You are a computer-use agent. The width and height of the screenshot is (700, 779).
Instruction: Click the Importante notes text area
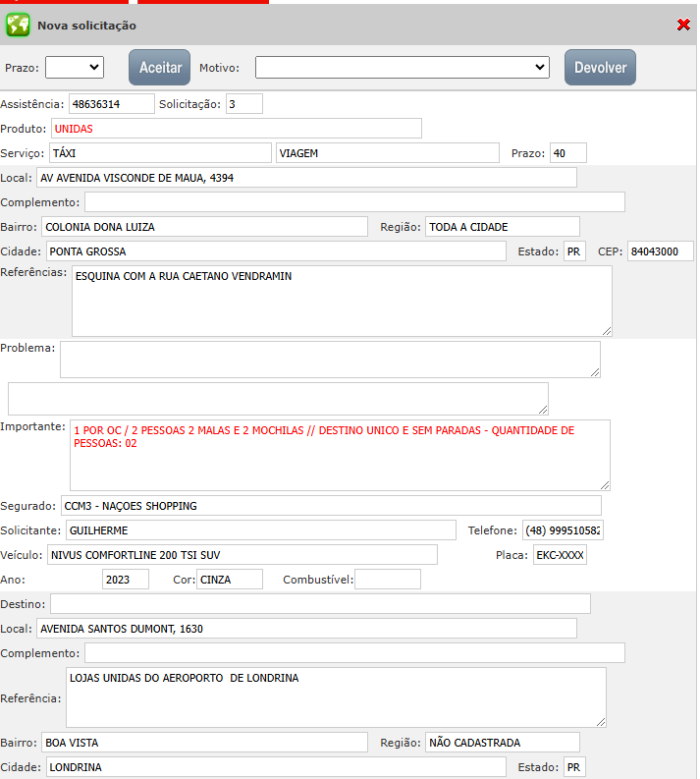341,454
